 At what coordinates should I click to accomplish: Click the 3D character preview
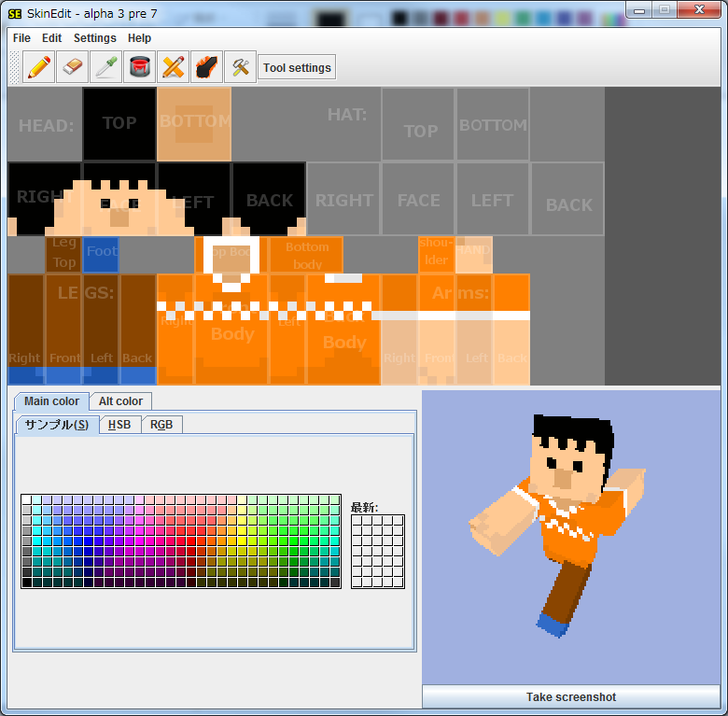coord(571,537)
